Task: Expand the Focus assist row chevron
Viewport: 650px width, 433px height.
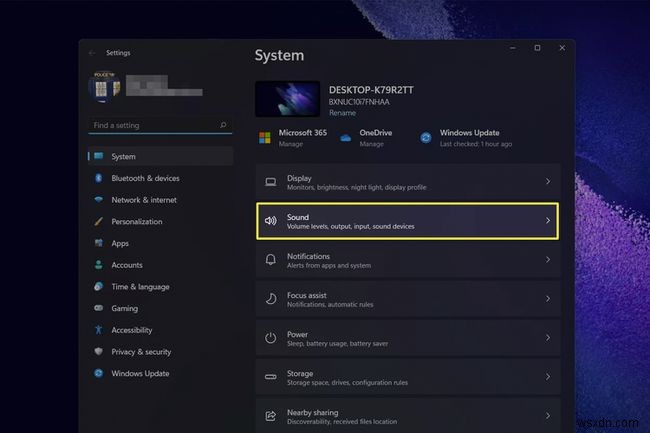Action: (548, 299)
